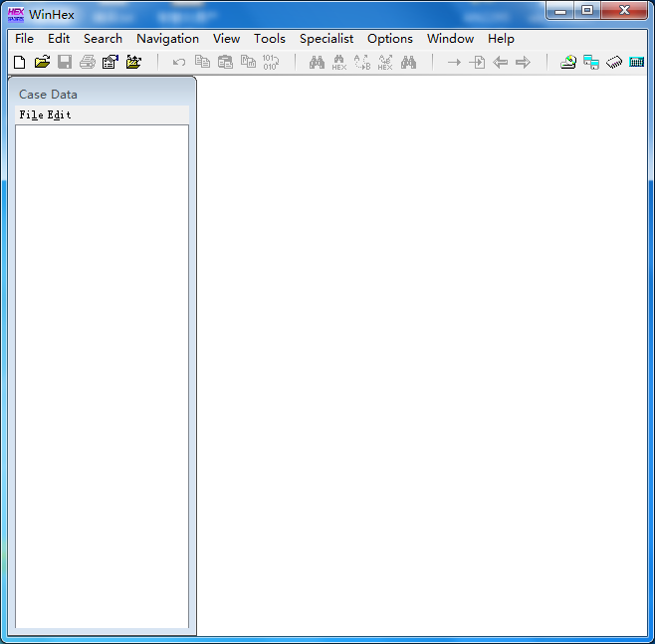This screenshot has height=644, width=655.
Task: Open the Disk editor toolbar icon
Action: click(x=568, y=63)
